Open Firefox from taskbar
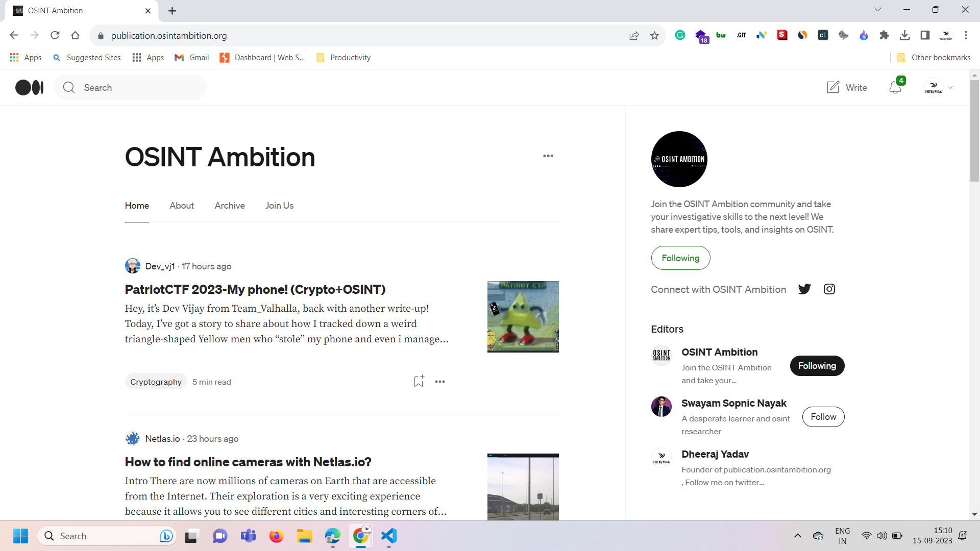The width and height of the screenshot is (980, 551). tap(276, 536)
